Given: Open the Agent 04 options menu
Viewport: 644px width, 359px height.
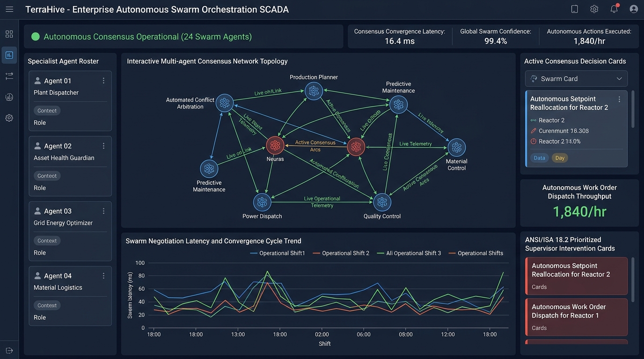Looking at the screenshot, I should pos(103,276).
